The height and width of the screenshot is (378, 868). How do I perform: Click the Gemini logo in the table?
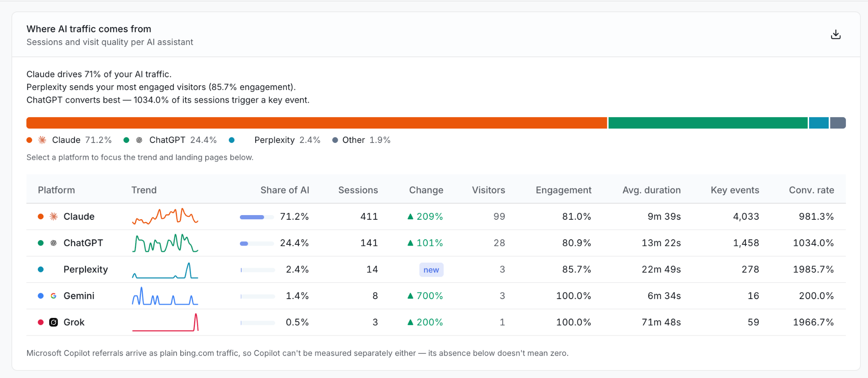coord(53,296)
